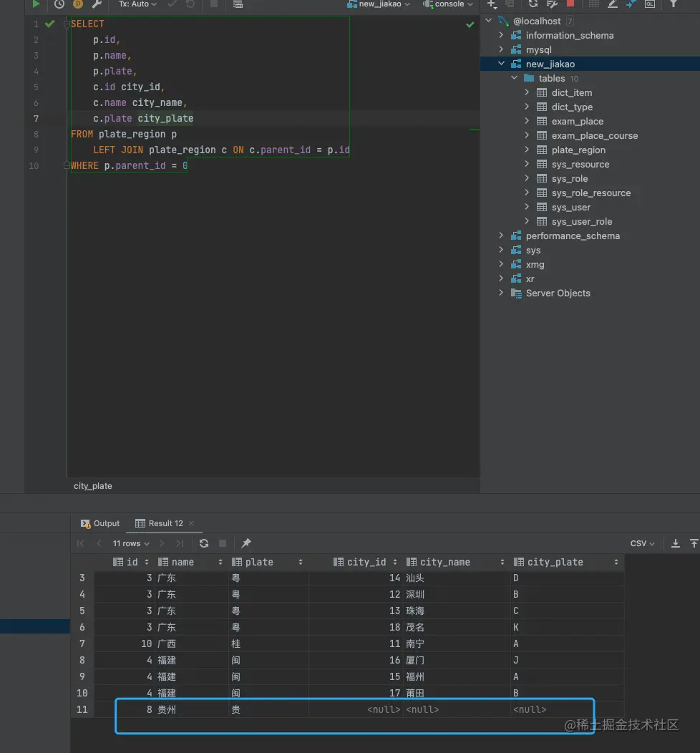Select the sys_user_role table

coord(581,222)
